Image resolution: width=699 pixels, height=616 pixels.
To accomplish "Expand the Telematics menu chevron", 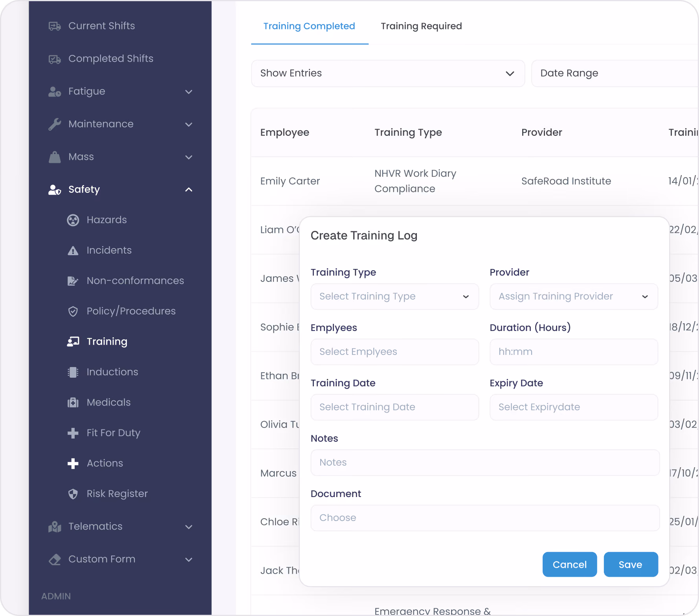I will (189, 527).
